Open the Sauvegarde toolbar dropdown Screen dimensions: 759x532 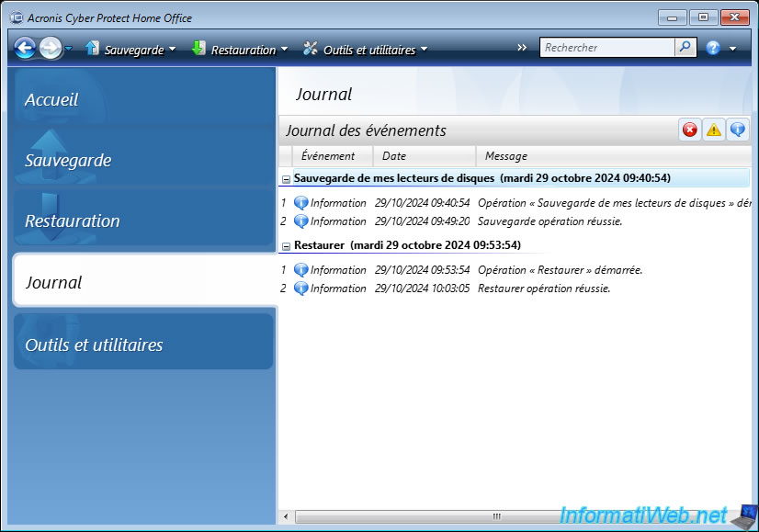coord(130,50)
